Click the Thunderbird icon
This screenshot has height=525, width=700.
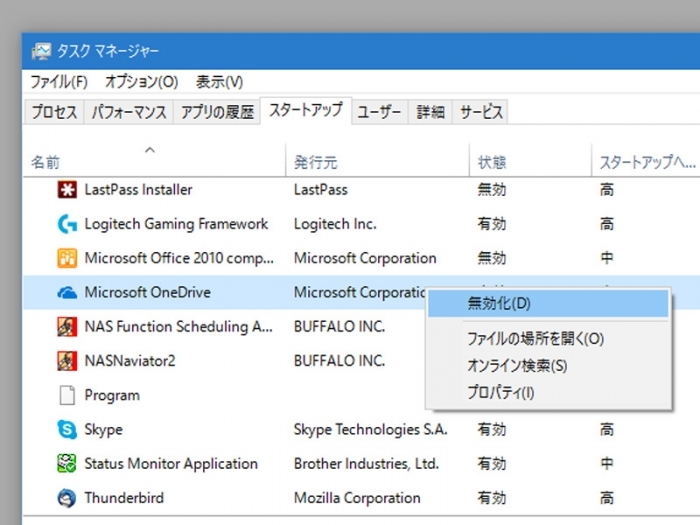[x=67, y=498]
